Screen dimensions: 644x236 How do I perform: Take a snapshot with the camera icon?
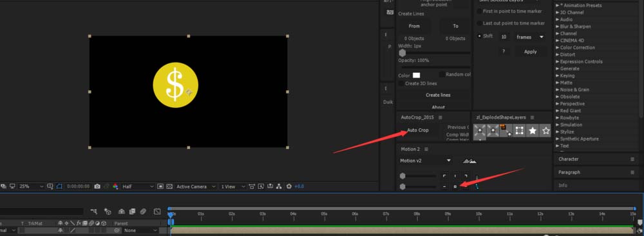[97, 186]
